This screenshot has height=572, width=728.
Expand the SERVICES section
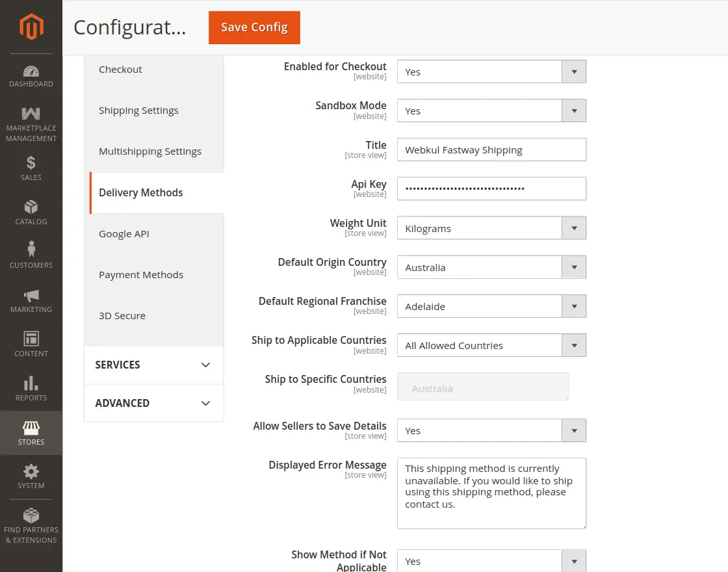click(x=153, y=365)
